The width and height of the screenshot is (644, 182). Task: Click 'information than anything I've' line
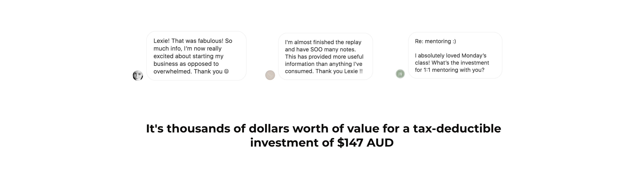click(324, 64)
